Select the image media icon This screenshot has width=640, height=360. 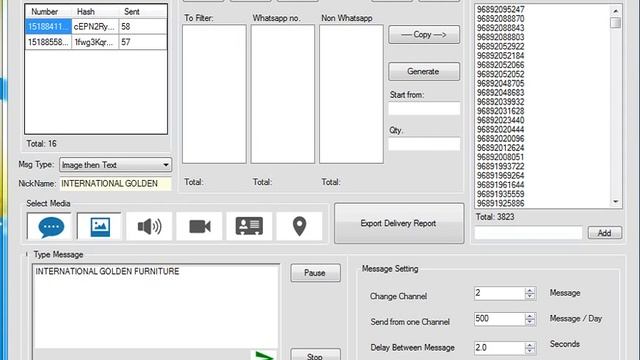tap(100, 226)
